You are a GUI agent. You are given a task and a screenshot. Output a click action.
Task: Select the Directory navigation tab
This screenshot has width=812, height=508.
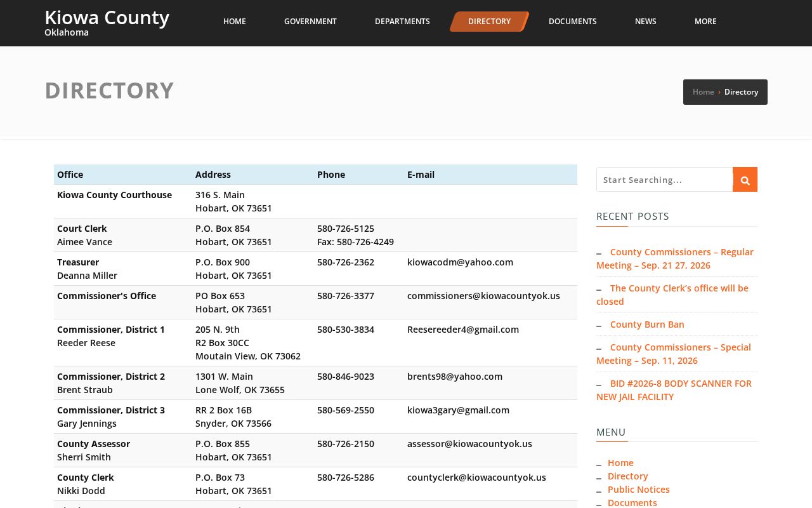(489, 22)
